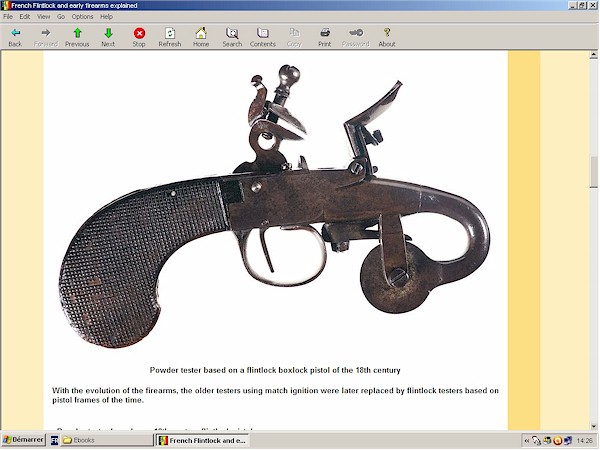
Task: Print the current page
Action: coord(325,38)
